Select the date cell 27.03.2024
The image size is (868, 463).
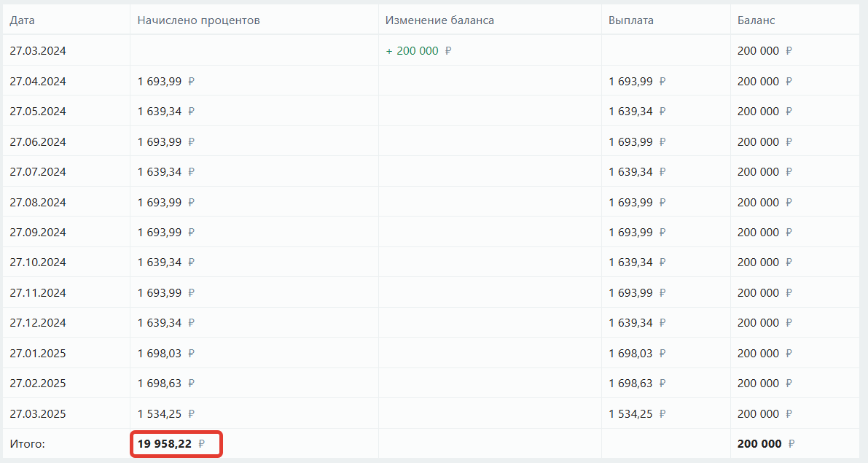[x=38, y=51]
